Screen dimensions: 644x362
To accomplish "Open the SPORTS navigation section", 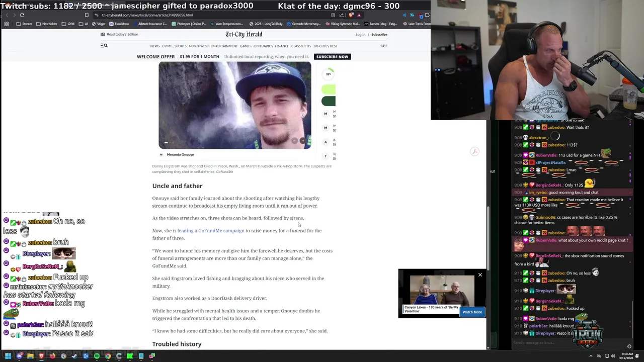I will tap(180, 46).
